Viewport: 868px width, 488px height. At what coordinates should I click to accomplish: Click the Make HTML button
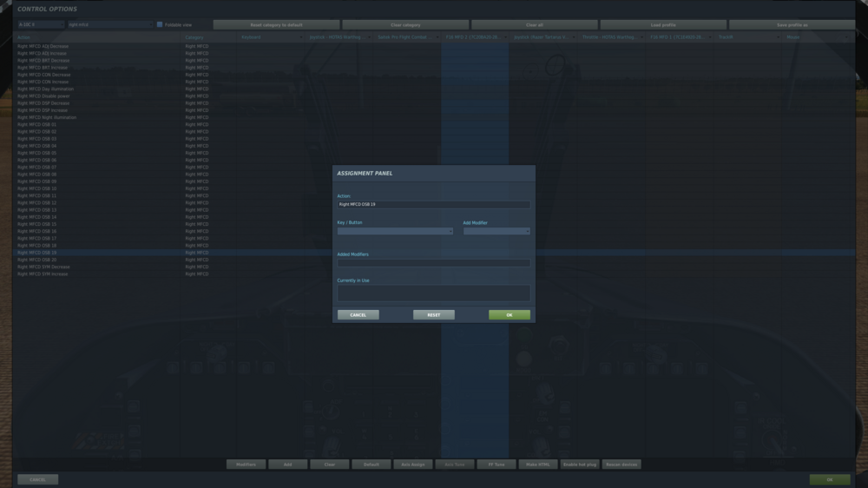pyautogui.click(x=538, y=465)
